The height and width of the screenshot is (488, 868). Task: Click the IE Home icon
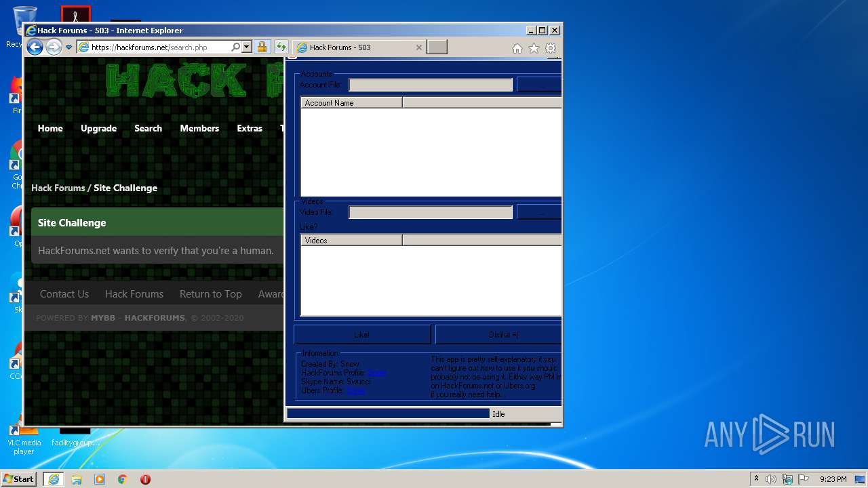click(x=517, y=48)
